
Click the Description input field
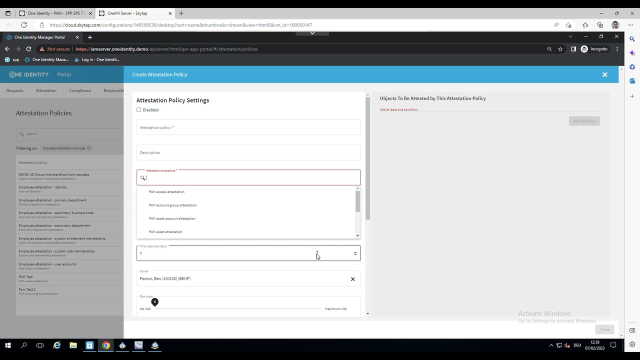[x=248, y=152]
